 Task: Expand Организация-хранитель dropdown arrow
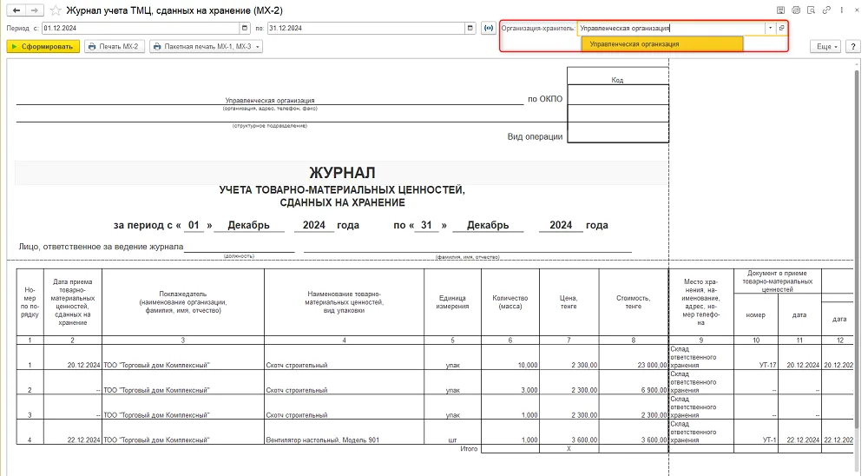click(x=770, y=28)
